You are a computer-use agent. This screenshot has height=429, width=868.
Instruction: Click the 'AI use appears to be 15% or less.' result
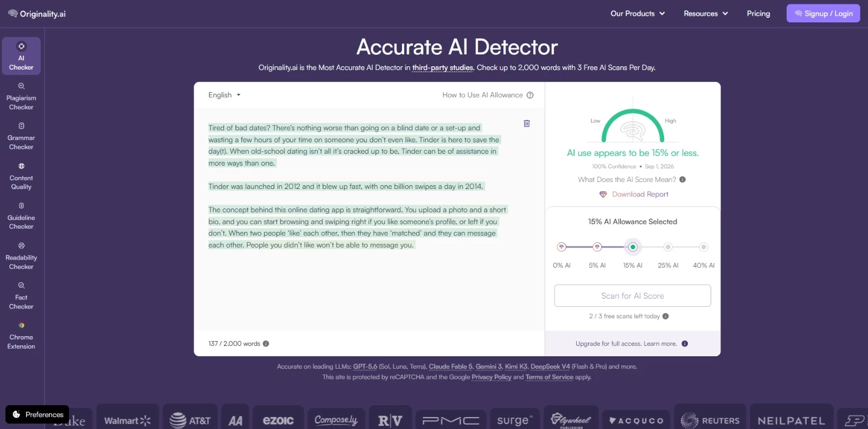click(633, 153)
